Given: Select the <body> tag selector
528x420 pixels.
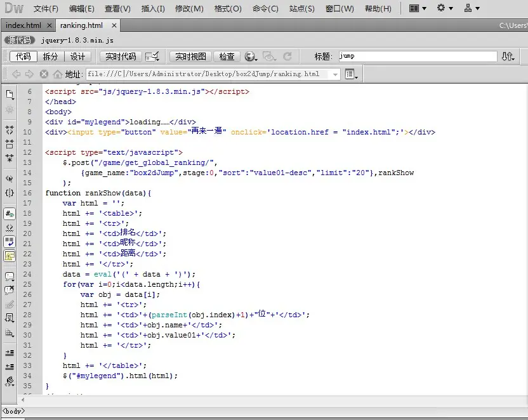Looking at the screenshot, I should click(x=13, y=411).
